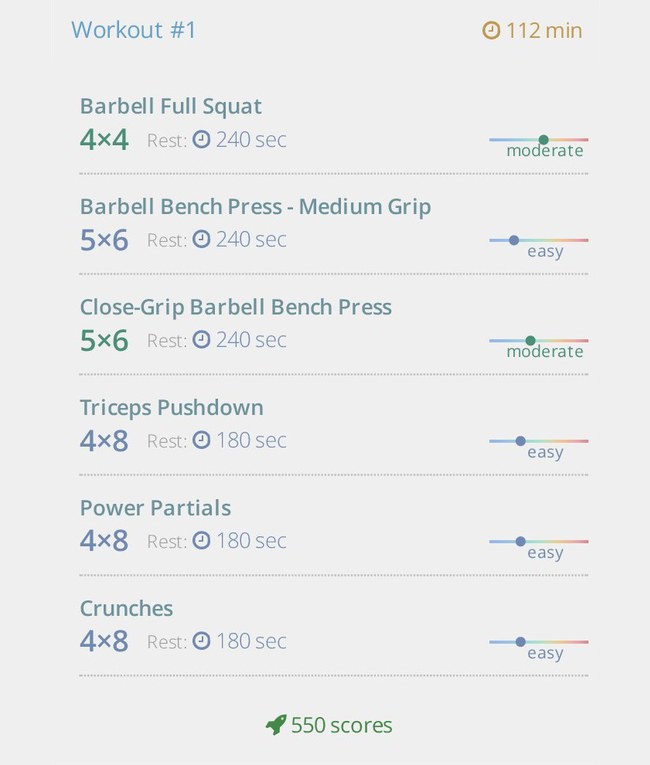Click the easy difficulty slider for Triceps Pushdown
This screenshot has height=765, width=650.
[539, 441]
